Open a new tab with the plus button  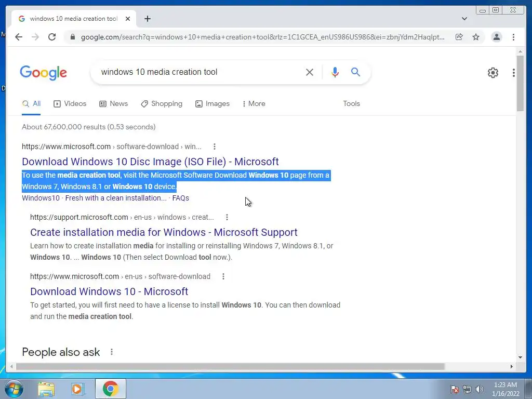pos(148,19)
